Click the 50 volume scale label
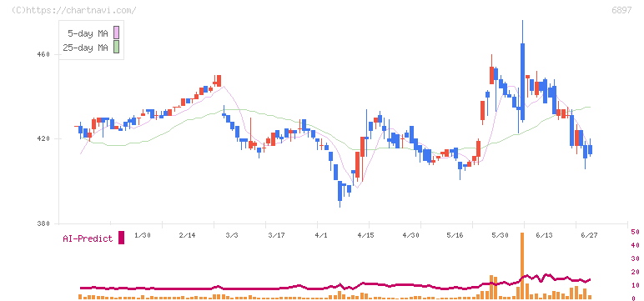The image size is (644, 301). click(635, 232)
